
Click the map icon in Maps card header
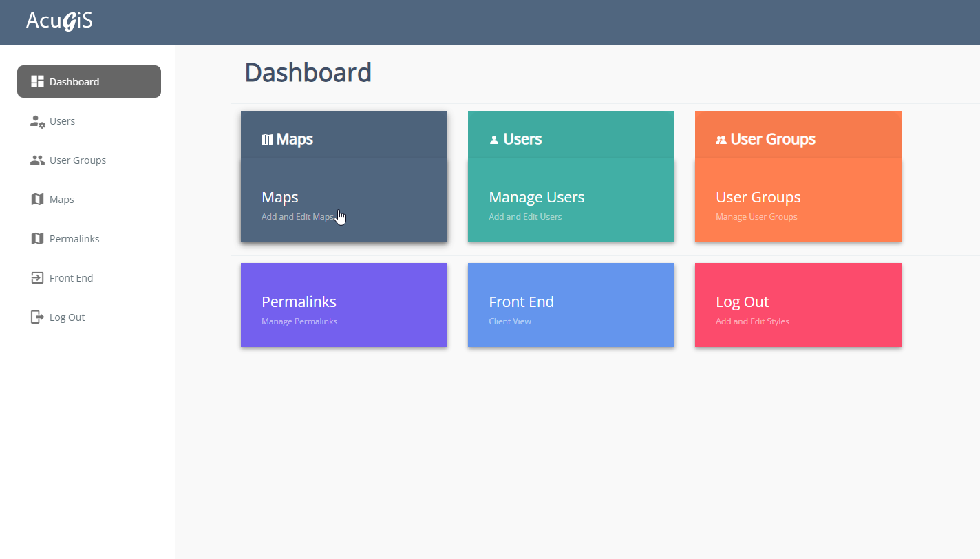click(267, 140)
